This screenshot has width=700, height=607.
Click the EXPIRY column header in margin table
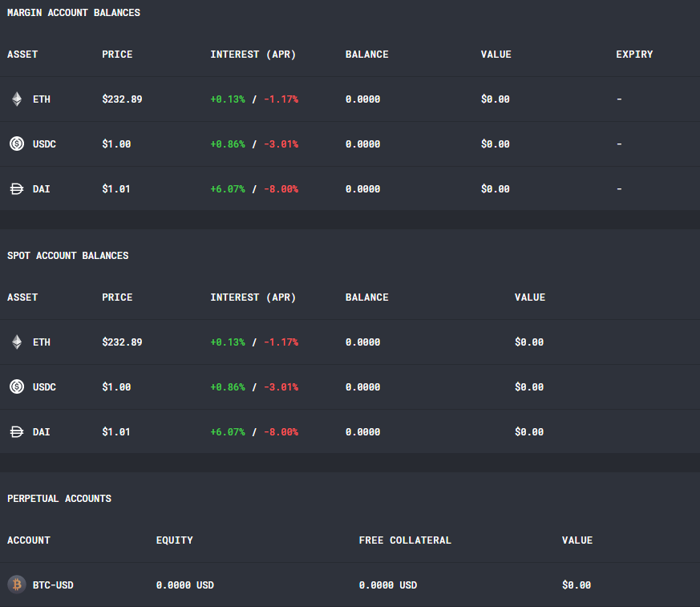point(634,54)
